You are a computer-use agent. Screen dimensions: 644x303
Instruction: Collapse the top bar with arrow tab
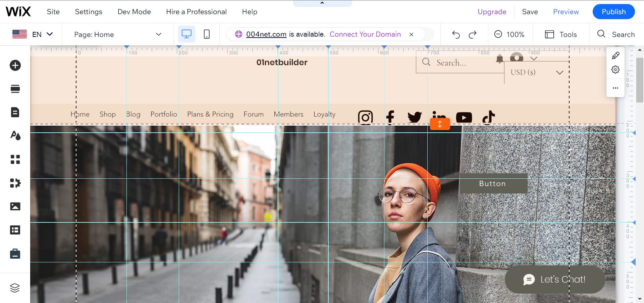[322, 3]
